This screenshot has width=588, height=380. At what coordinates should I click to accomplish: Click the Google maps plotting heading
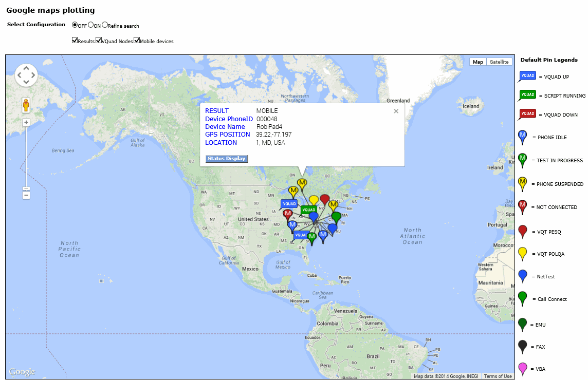click(50, 10)
